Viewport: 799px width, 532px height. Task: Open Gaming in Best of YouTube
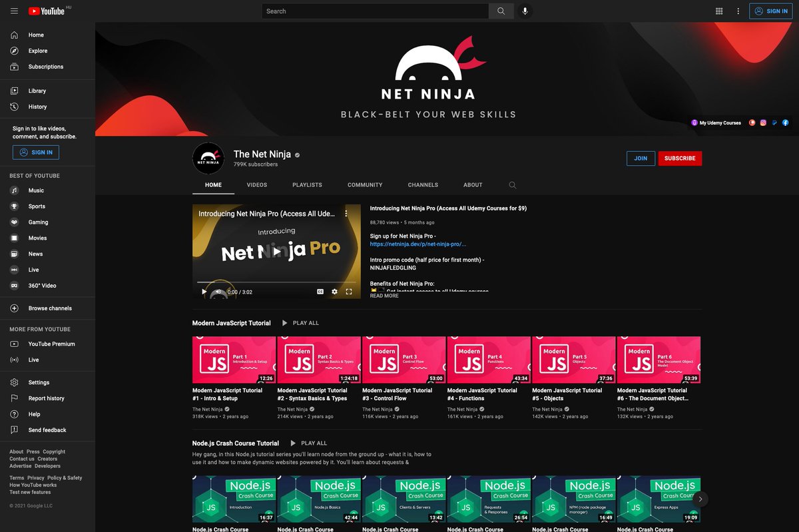[x=47, y=223]
